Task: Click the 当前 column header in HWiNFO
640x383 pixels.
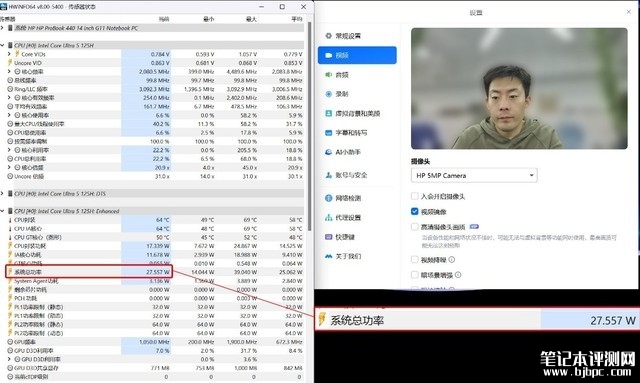Action: [164, 19]
